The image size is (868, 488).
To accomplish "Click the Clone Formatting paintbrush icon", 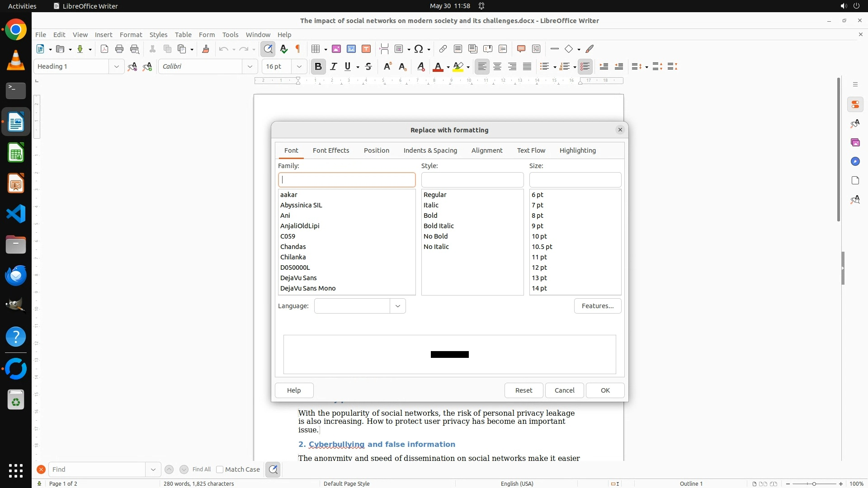I will (206, 49).
